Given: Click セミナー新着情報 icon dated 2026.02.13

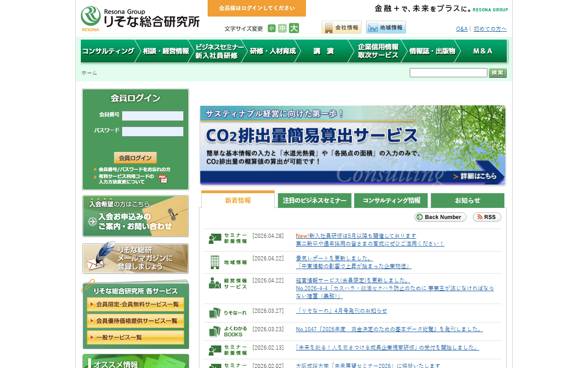Looking at the screenshot, I should click(x=227, y=350).
